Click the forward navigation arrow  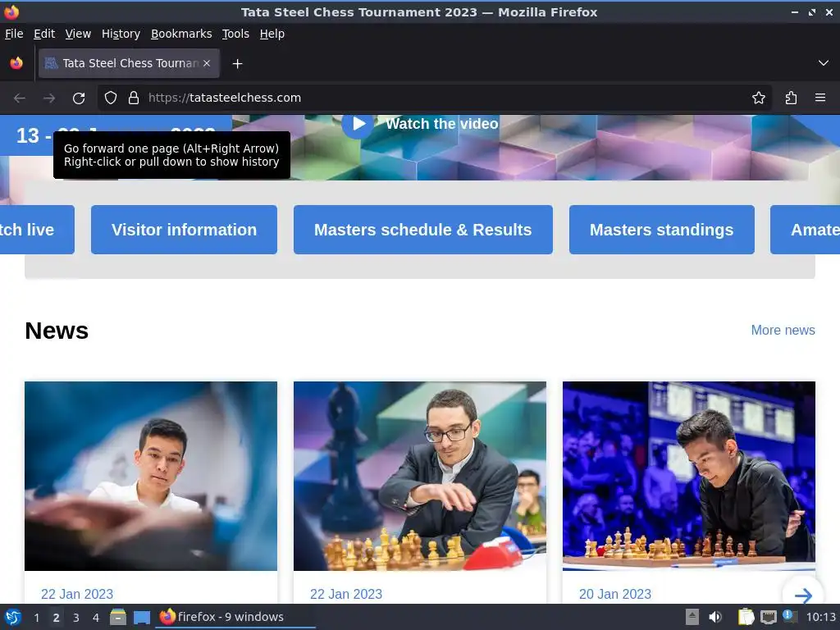pos(48,98)
